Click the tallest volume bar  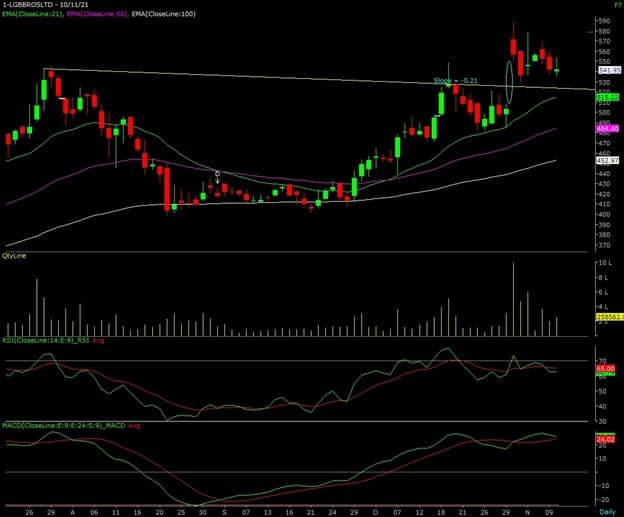click(513, 298)
